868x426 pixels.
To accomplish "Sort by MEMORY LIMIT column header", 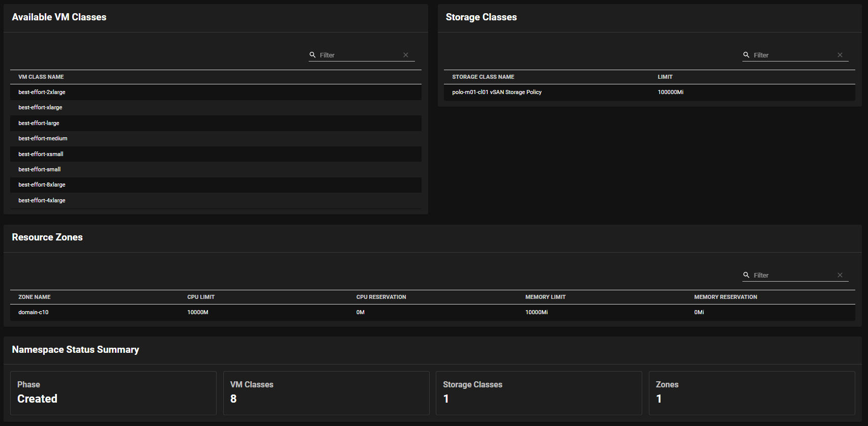I will point(546,297).
